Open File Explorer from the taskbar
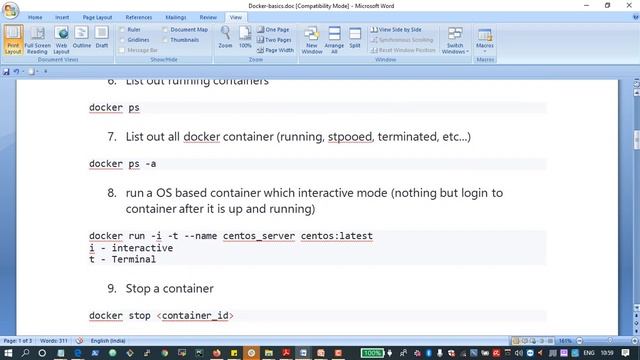 pyautogui.click(x=268, y=353)
